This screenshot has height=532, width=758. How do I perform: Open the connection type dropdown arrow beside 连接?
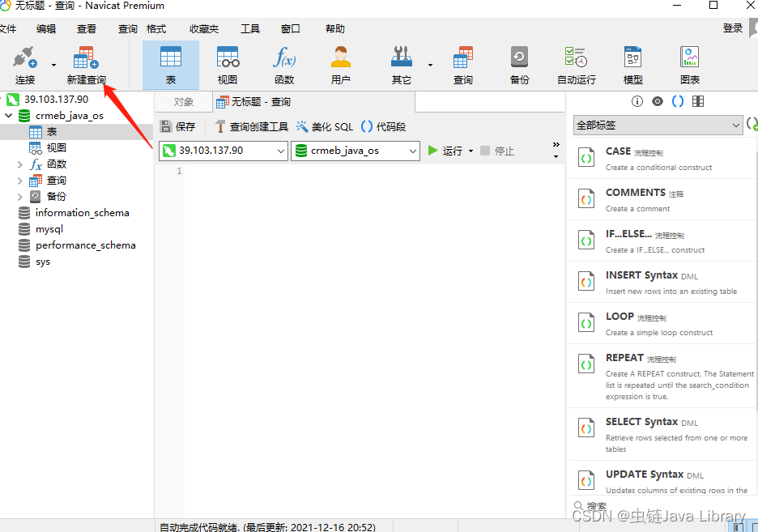click(53, 65)
